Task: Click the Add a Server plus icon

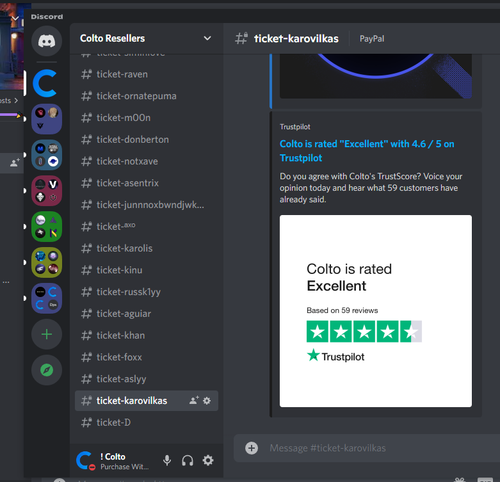Action: click(47, 334)
